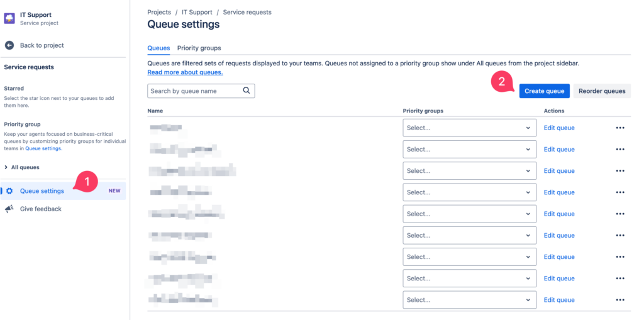Click Edit queue for the second queue
This screenshot has width=644, height=320.
tap(559, 150)
